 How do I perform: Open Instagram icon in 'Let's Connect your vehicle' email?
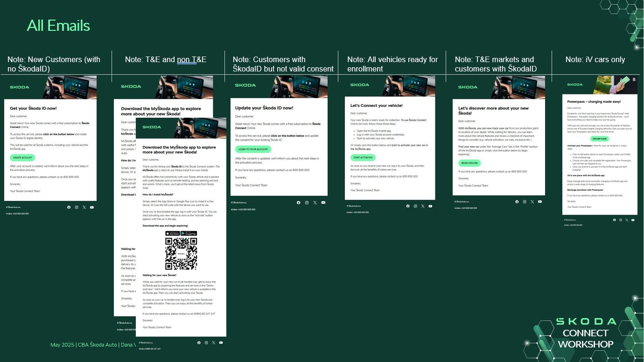415,206
